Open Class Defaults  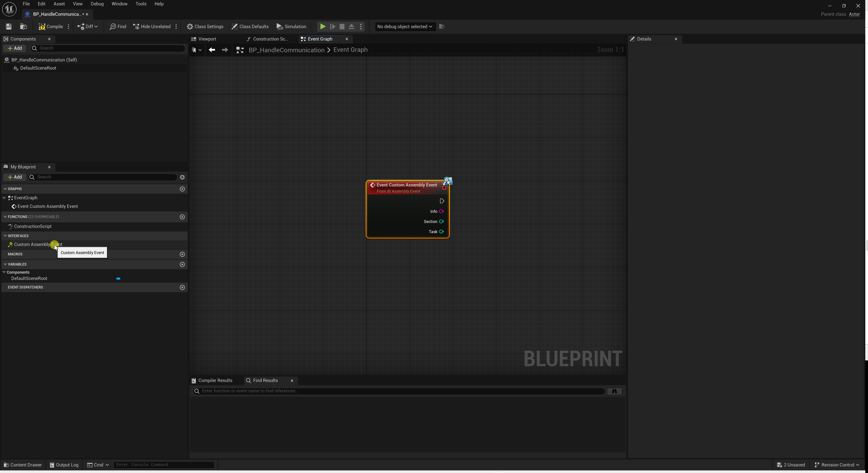[250, 27]
